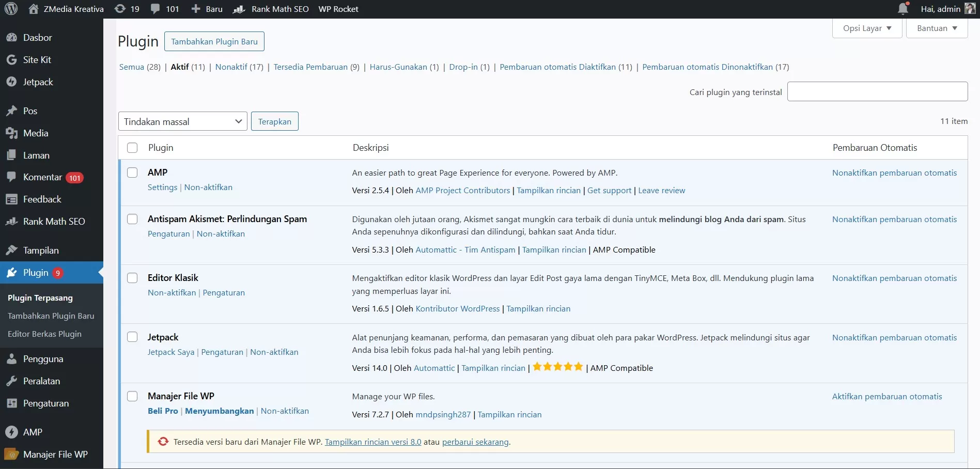Open the updates icon showing 19
The image size is (980, 469).
coord(120,9)
